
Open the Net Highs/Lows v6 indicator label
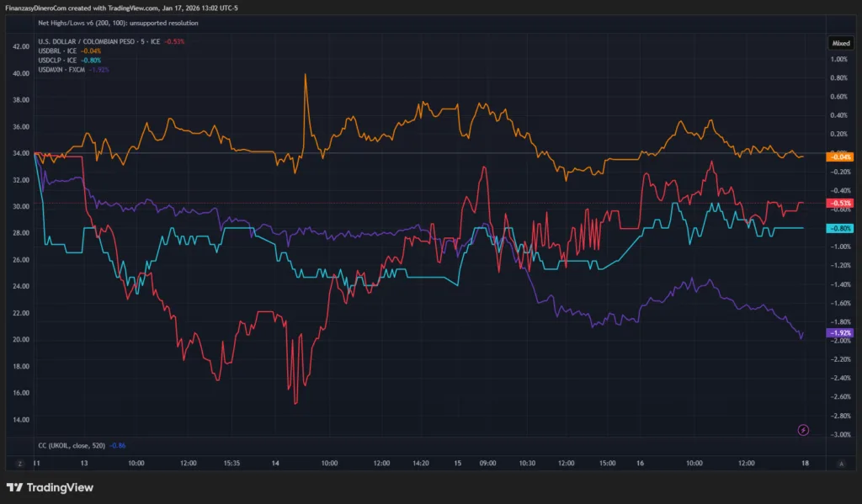coord(118,23)
